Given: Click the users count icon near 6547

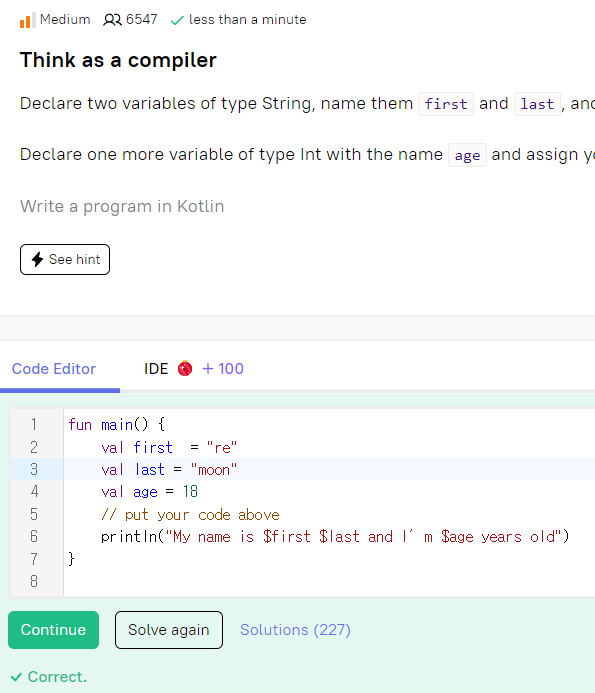Looking at the screenshot, I should (112, 20).
